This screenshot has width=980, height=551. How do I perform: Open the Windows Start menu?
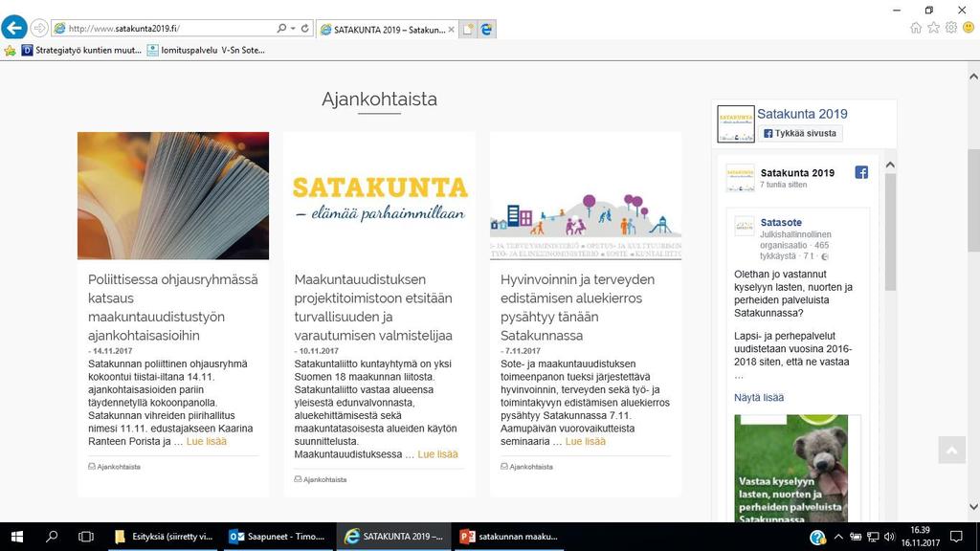click(17, 537)
